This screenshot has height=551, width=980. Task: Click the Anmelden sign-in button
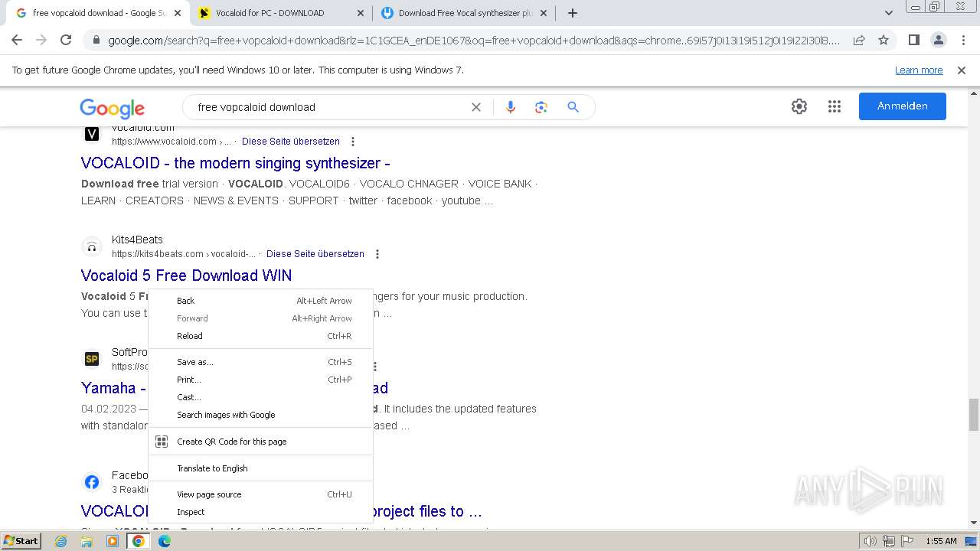click(902, 106)
